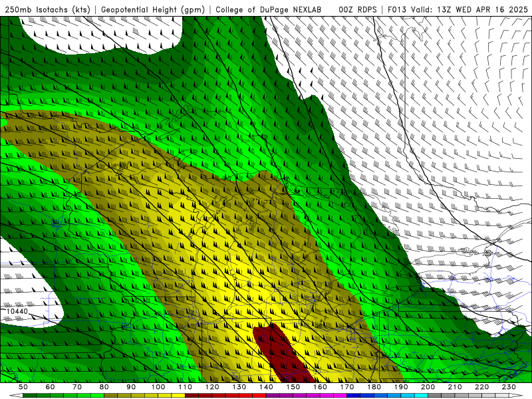The image size is (532, 399).
Task: Click the dark red jet core region on the map
Action: coord(282,353)
